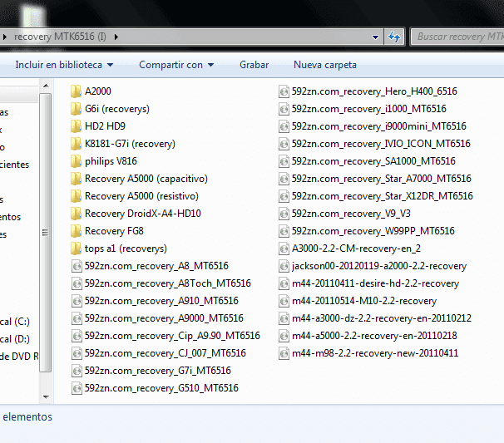Select 592zn.com_recovery_Cip_A9.90_MT6516 file icon

tap(77, 336)
